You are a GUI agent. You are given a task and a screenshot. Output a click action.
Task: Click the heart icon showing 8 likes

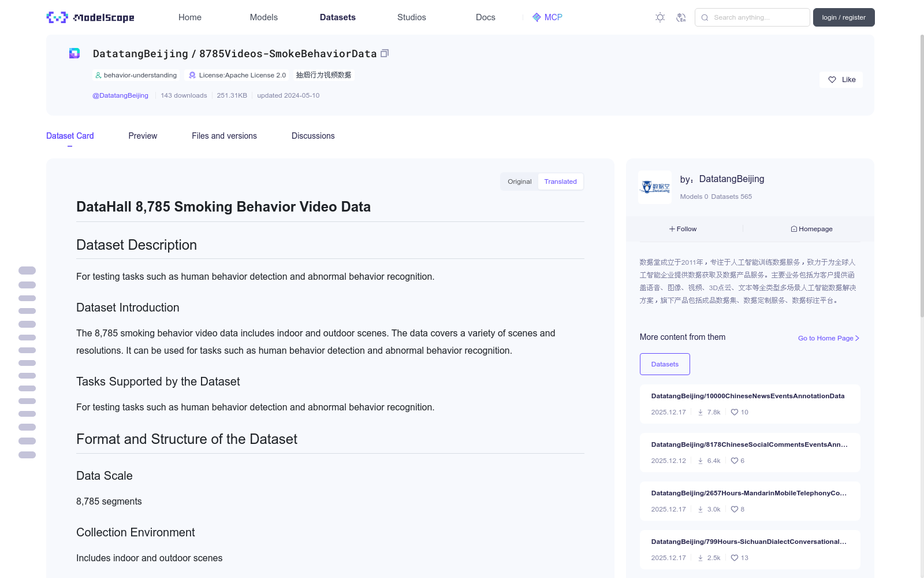pos(735,509)
